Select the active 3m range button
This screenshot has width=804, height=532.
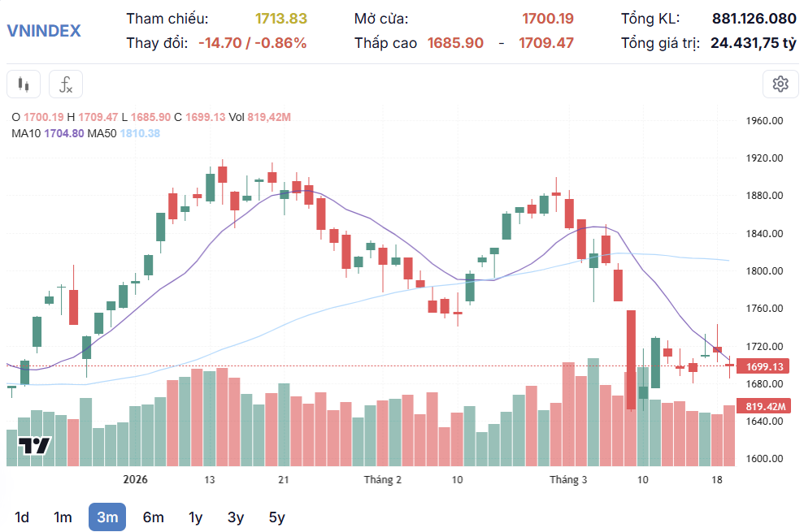tap(107, 517)
